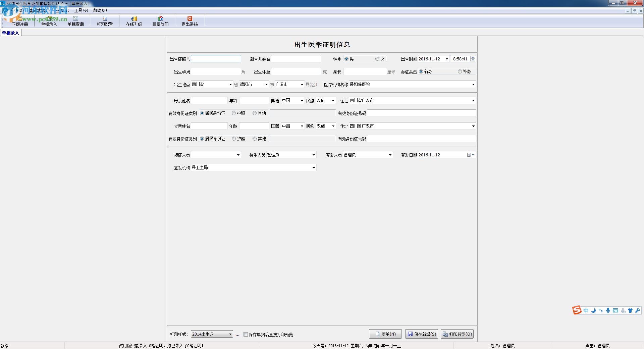644x349 pixels.
Task: Open calendar icon for 签发日期
Action: click(x=471, y=155)
